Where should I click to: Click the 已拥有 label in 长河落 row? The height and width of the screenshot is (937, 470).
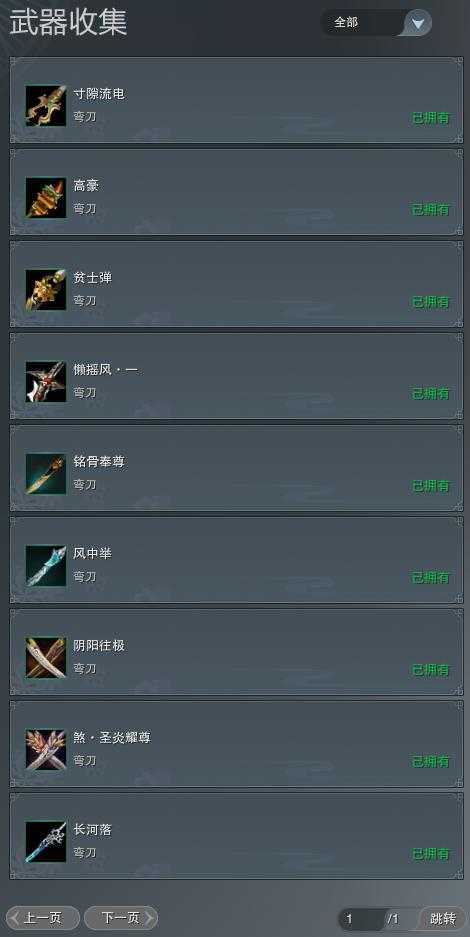(x=431, y=854)
